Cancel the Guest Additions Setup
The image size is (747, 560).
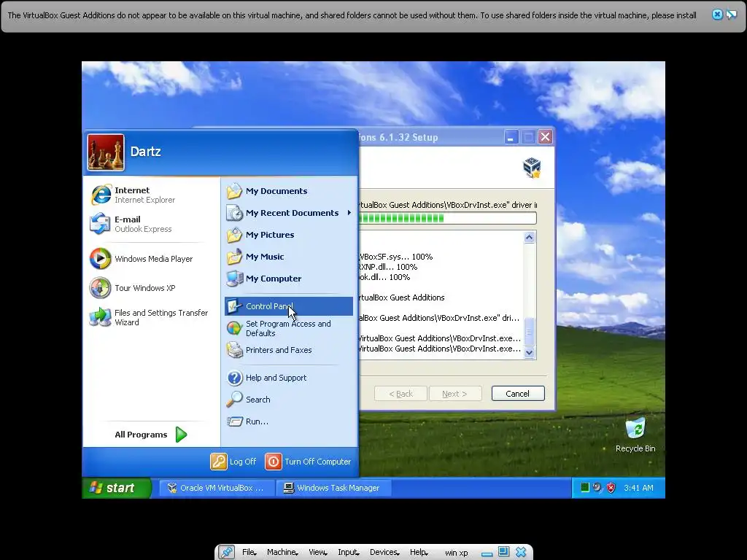point(518,394)
